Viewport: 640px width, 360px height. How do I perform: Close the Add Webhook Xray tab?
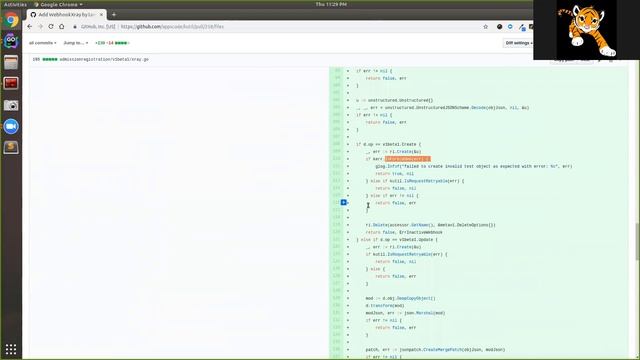coord(101,15)
